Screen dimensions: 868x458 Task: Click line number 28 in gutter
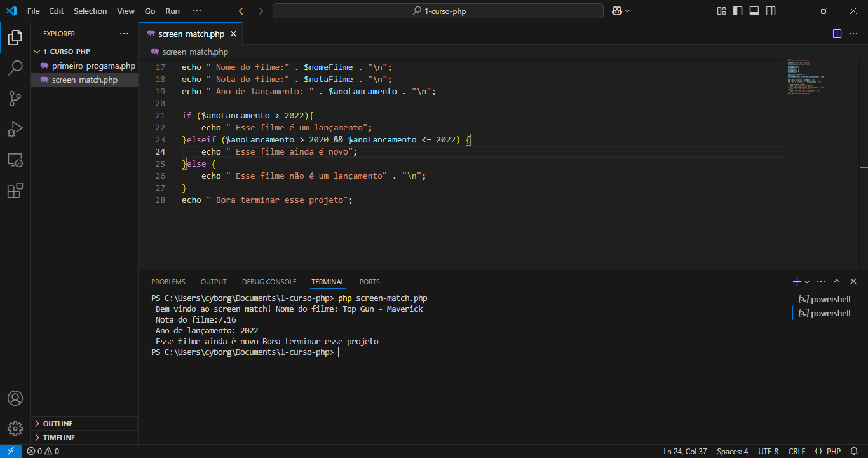click(x=159, y=200)
